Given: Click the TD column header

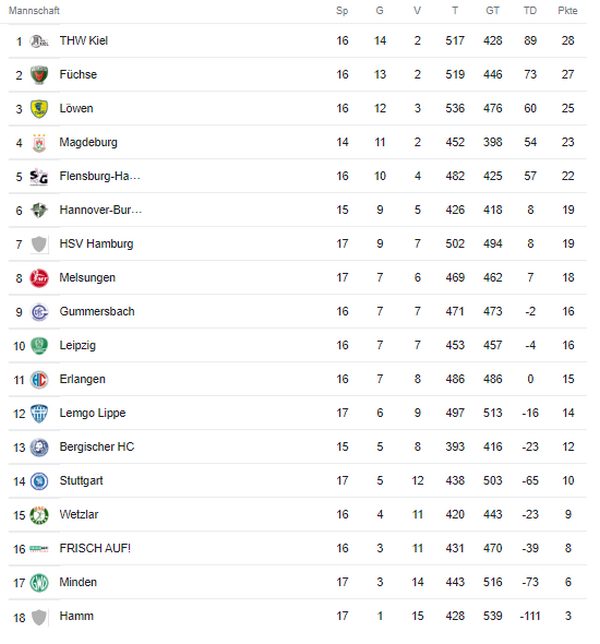Looking at the screenshot, I should pos(530,11).
